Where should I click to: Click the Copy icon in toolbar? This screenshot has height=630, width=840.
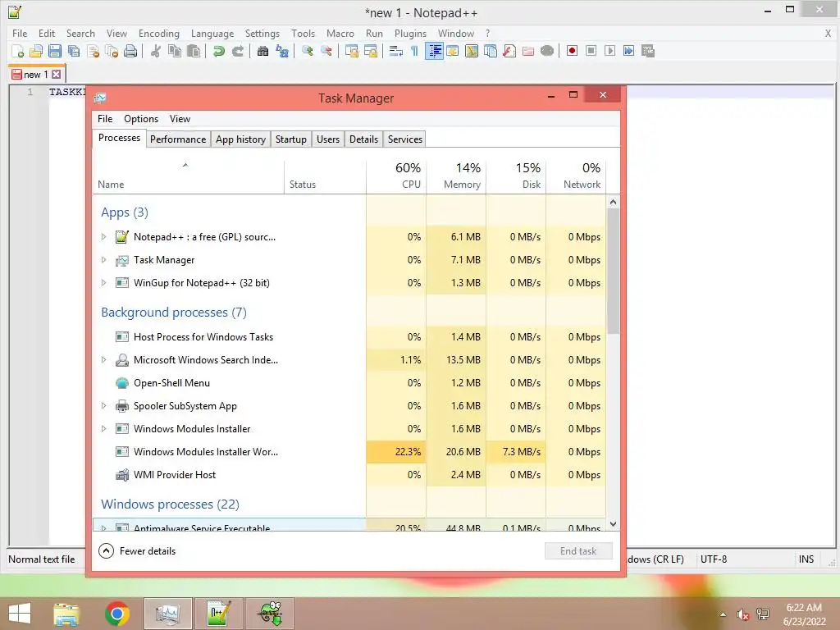click(x=175, y=52)
